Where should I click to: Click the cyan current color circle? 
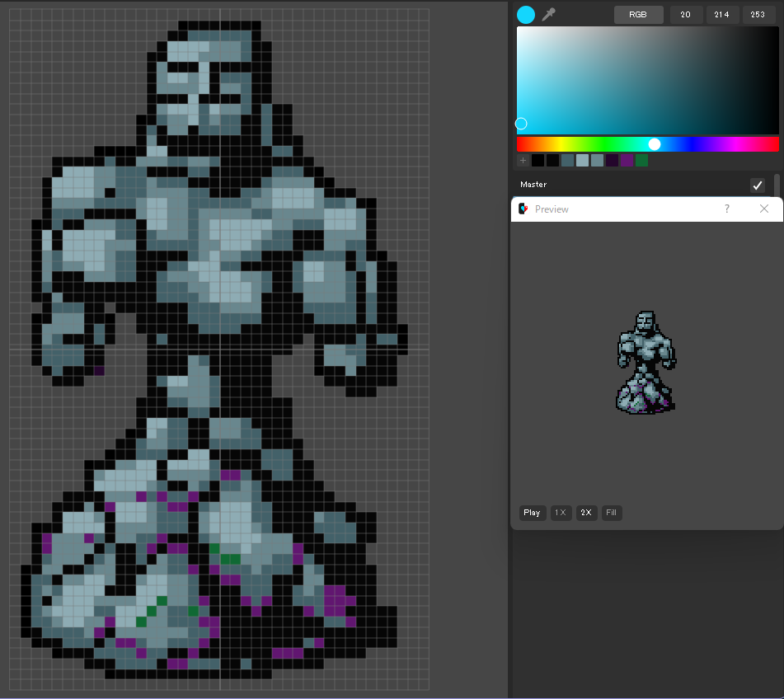coord(525,15)
